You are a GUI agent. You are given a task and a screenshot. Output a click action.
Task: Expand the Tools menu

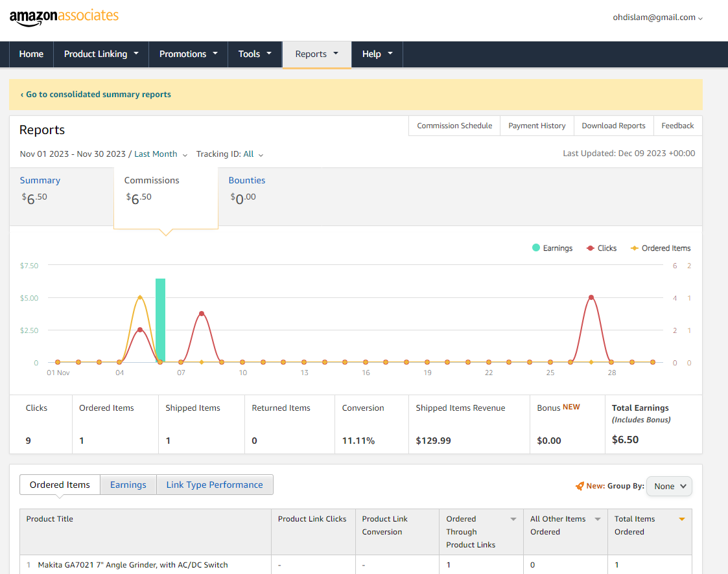click(254, 54)
